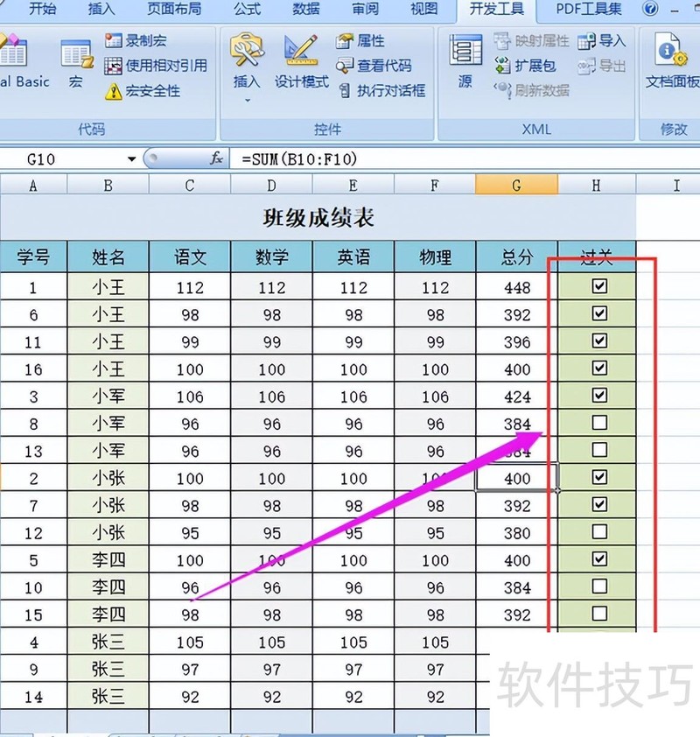Click 查看代码 view code
Image resolution: width=700 pixels, height=737 pixels.
point(374,66)
